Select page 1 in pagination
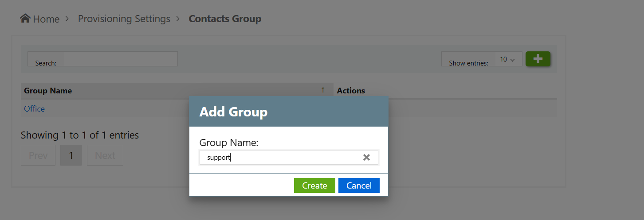The height and width of the screenshot is (220, 644). click(x=71, y=155)
